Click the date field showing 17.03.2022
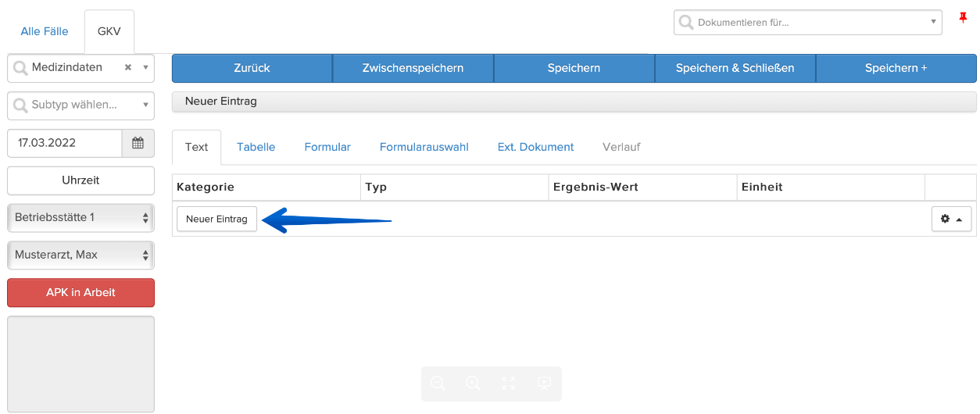Viewport: 980px width, 414px height. pos(65,143)
